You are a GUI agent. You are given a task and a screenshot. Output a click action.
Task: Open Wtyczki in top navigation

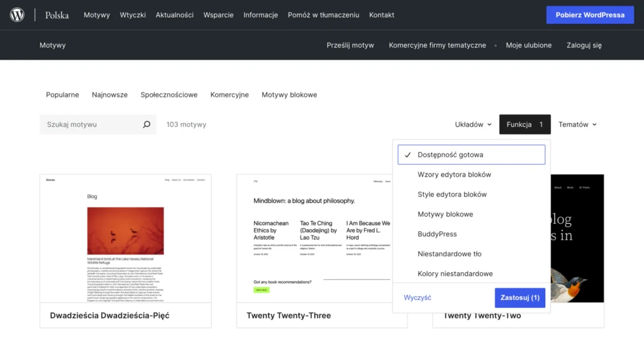tap(133, 15)
